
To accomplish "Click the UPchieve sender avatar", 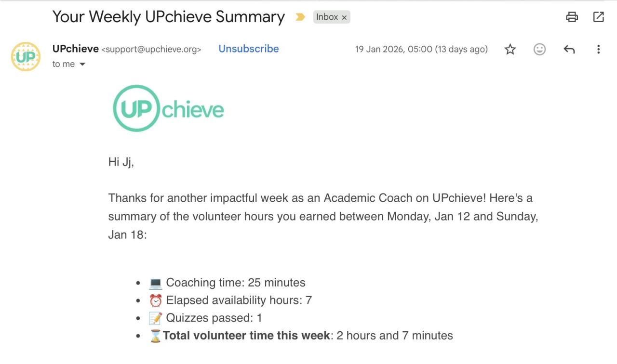I will [x=26, y=56].
